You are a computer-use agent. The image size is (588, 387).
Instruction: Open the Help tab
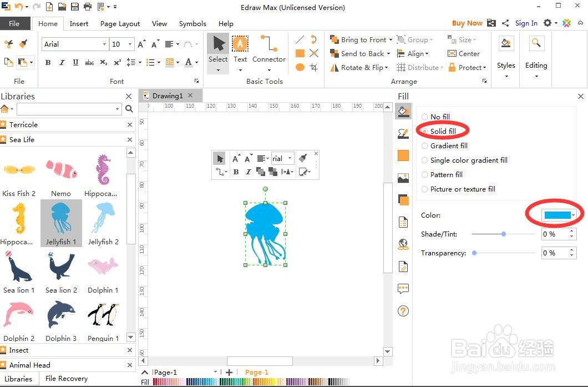pyautogui.click(x=226, y=24)
